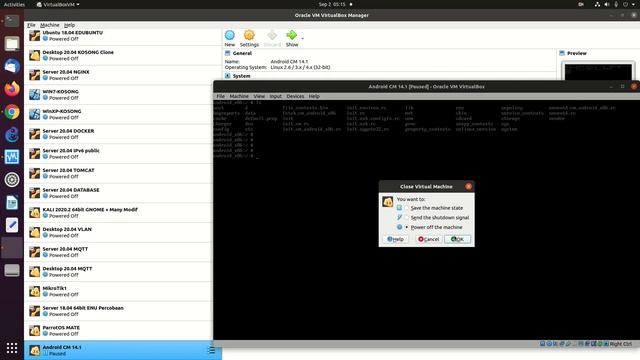Screen dimensions: 640x360
Task: Select Android CM 14.1 paused machine
Action: click(x=122, y=350)
